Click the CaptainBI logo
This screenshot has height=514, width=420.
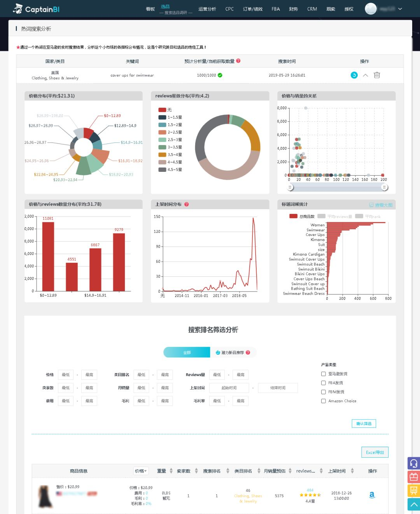(x=36, y=9)
